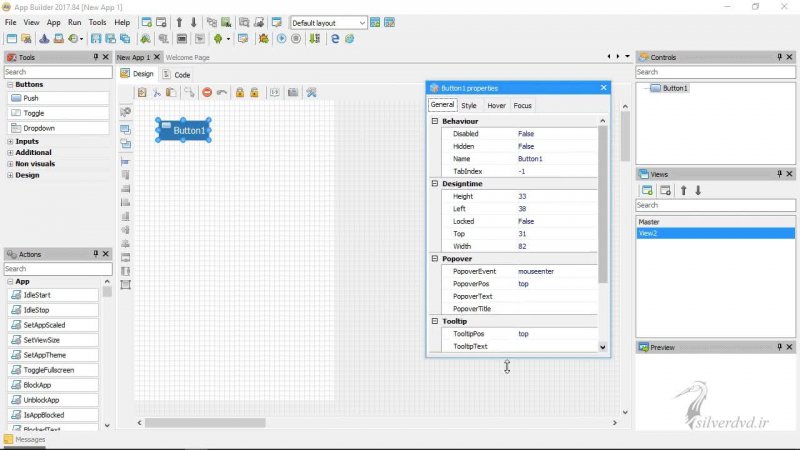Click the Search field in Controls panel

click(715, 72)
